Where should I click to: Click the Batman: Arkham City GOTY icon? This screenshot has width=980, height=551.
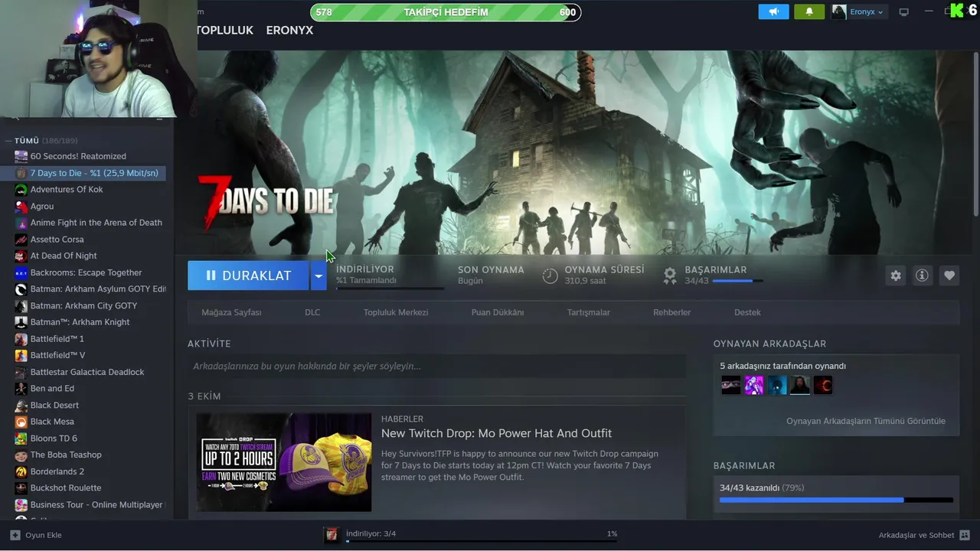click(x=21, y=305)
